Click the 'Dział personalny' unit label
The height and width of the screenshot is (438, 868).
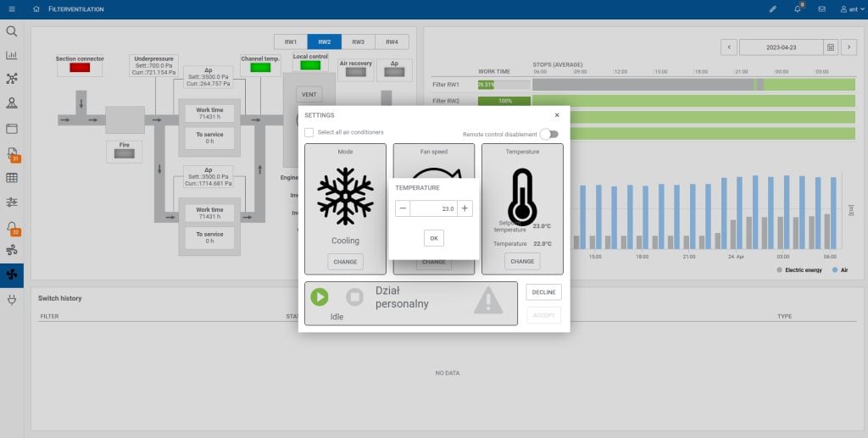pyautogui.click(x=402, y=297)
